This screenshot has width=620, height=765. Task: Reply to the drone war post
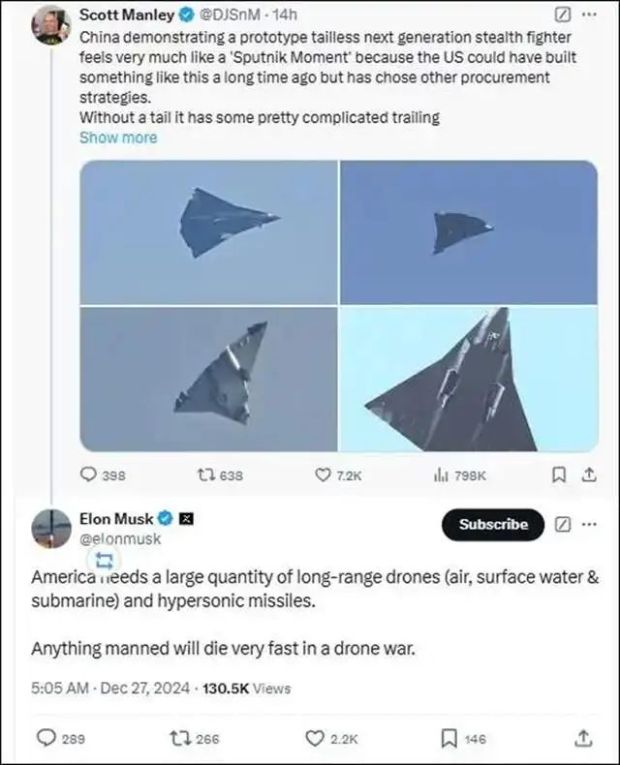click(46, 739)
